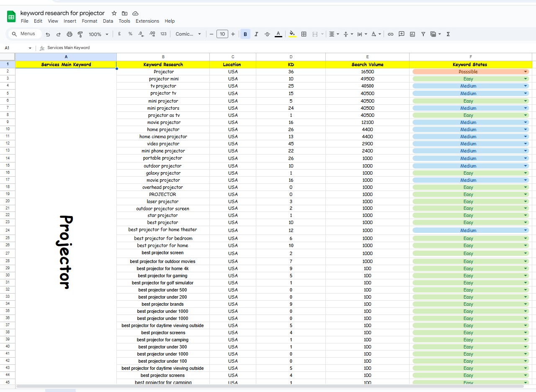Image resolution: width=536 pixels, height=392 pixels.
Task: Toggle italic formatting
Action: [x=256, y=34]
